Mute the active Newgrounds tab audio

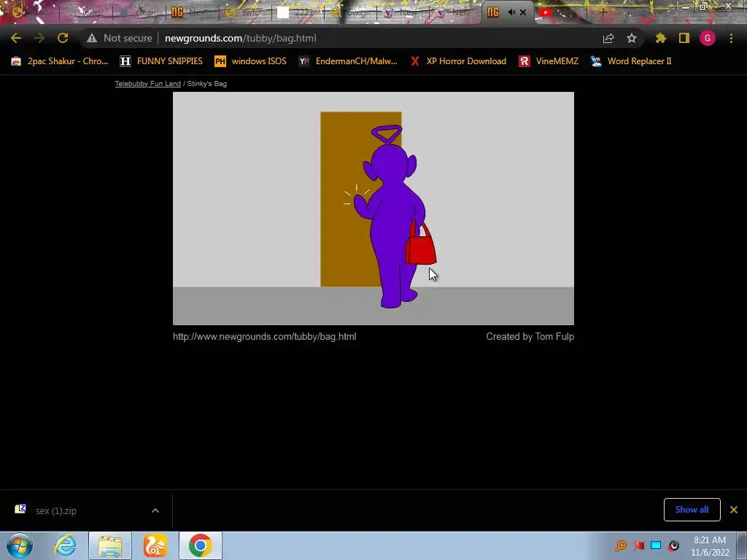click(x=511, y=12)
